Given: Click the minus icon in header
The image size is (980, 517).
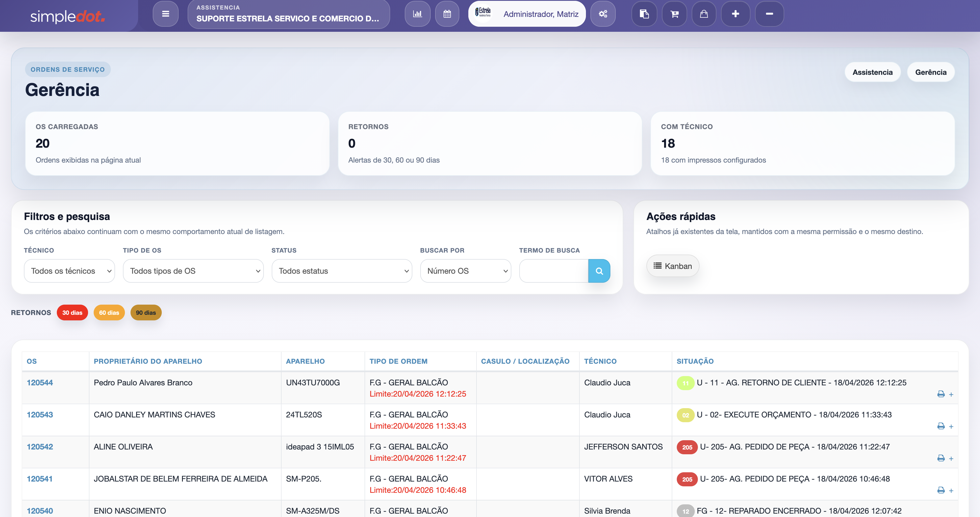Looking at the screenshot, I should click(769, 14).
